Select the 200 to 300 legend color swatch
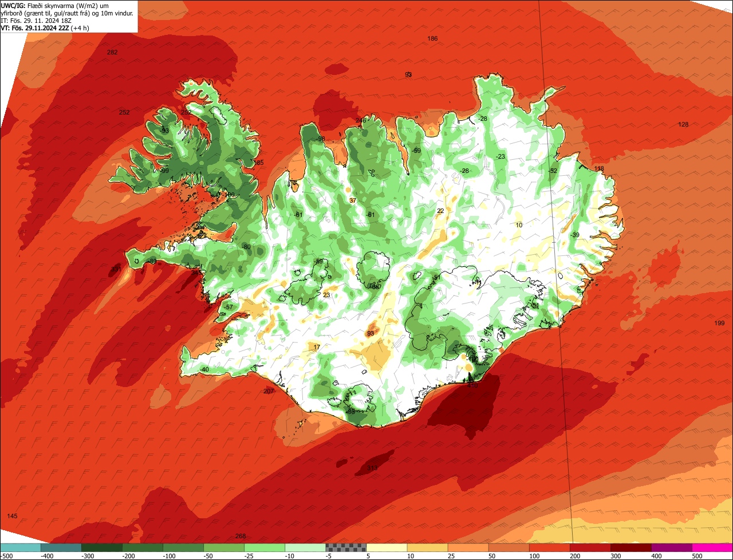733x560 pixels. click(589, 547)
